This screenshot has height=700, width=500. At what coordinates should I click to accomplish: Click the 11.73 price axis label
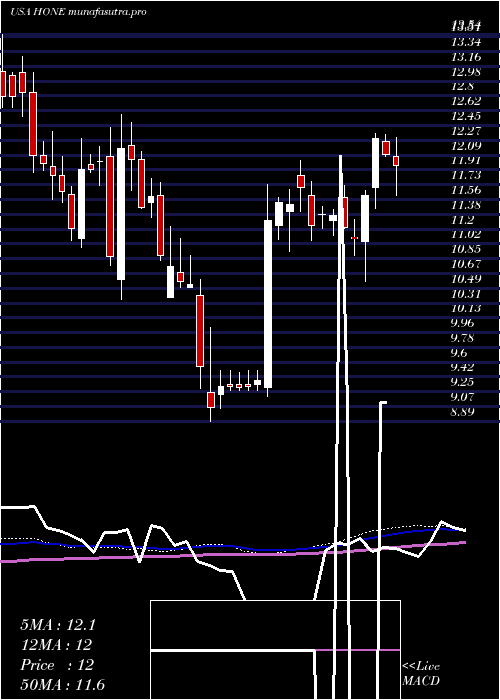coord(466,175)
